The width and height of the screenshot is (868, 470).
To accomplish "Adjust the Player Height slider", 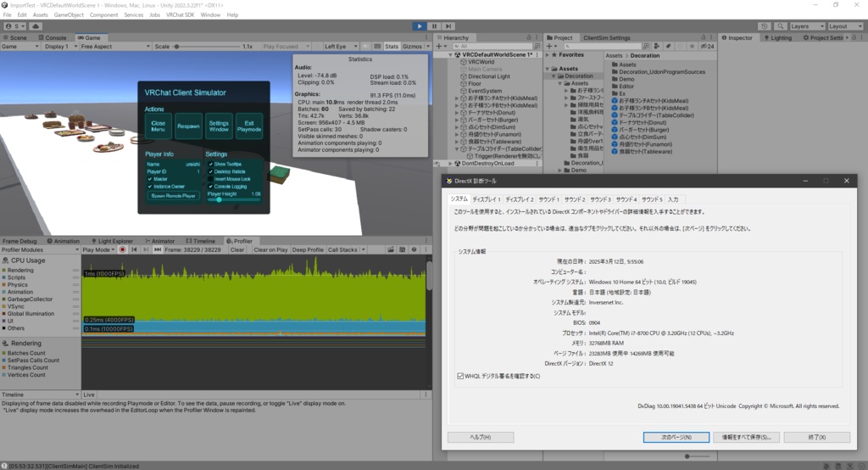I will tap(234, 199).
